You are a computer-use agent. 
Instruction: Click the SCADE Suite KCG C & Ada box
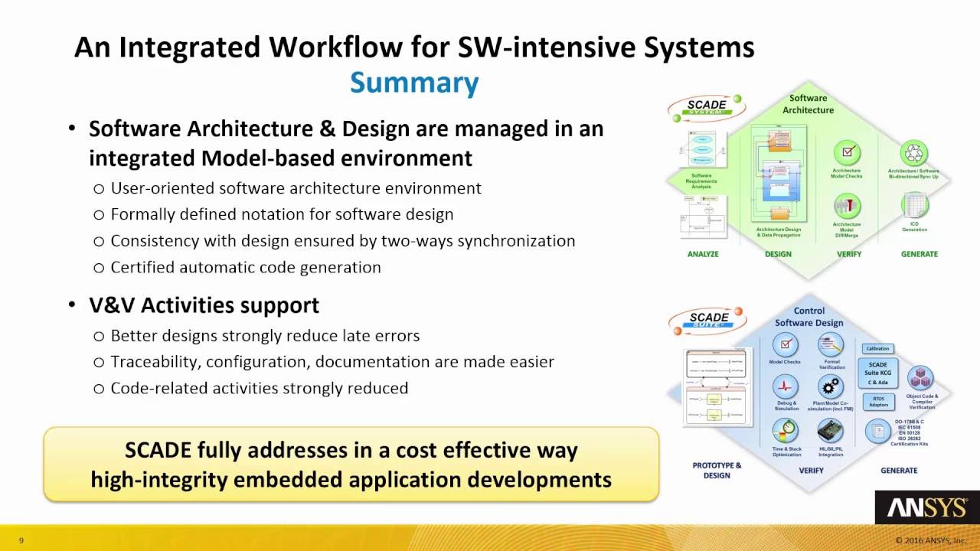[877, 373]
